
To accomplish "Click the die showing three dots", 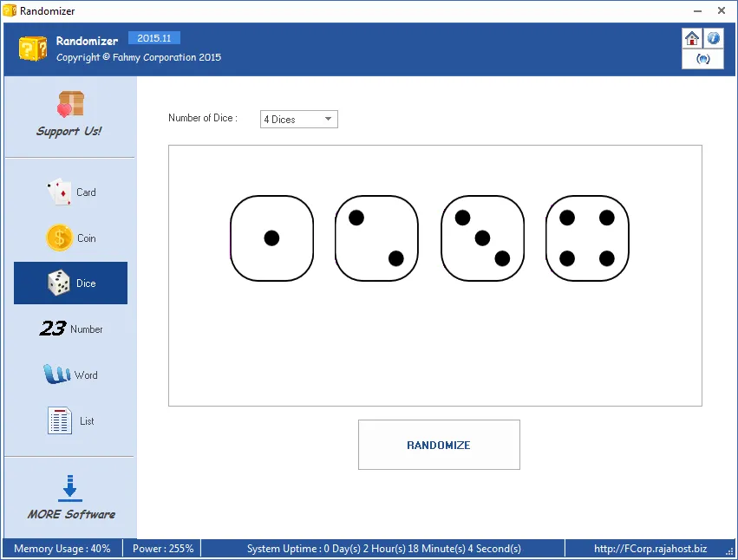I will (x=482, y=238).
